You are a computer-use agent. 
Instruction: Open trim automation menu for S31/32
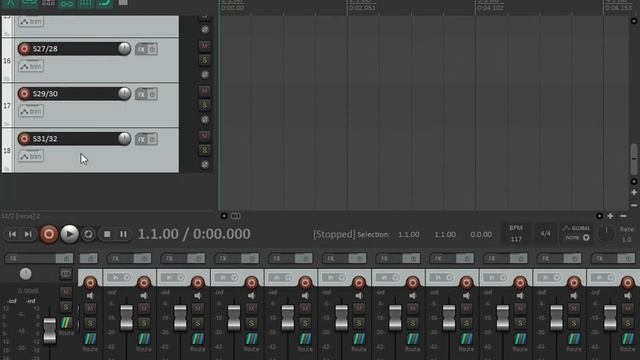click(x=31, y=156)
